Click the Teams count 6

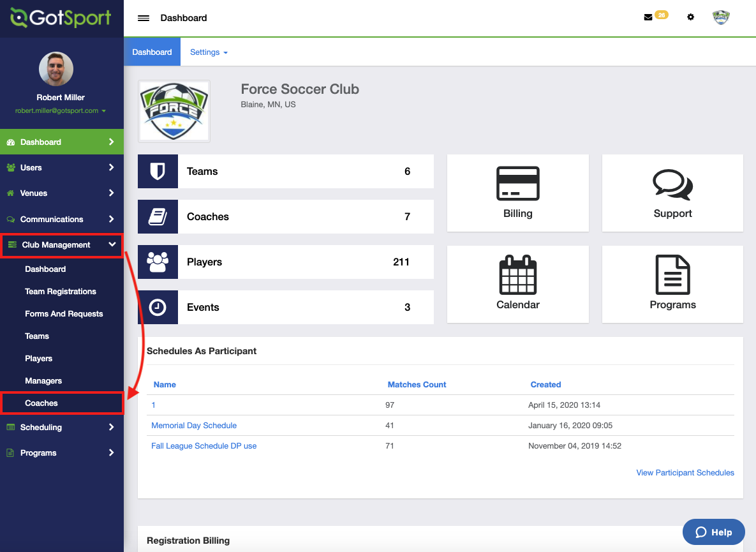coord(408,171)
